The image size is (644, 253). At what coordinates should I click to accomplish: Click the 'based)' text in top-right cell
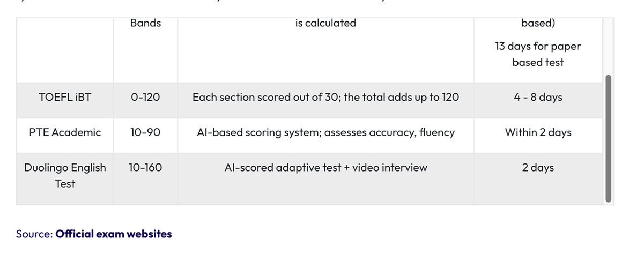(x=538, y=23)
